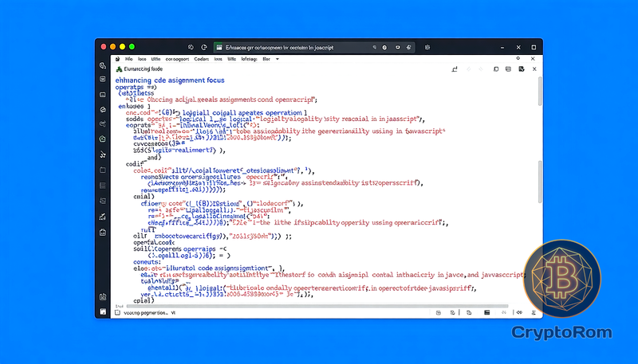Open the third menu in the menu bar
The height and width of the screenshot is (364, 638).
point(155,59)
